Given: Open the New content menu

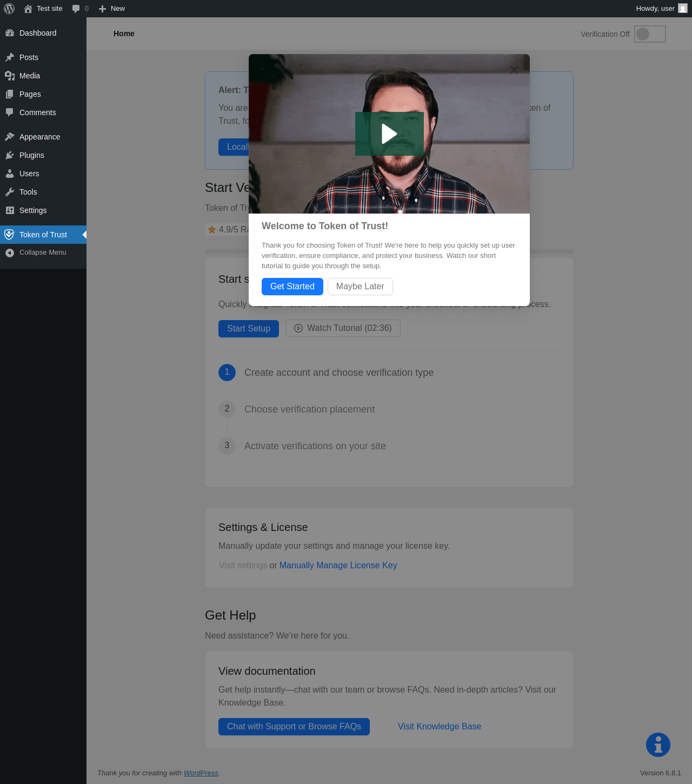Looking at the screenshot, I should 112,9.
